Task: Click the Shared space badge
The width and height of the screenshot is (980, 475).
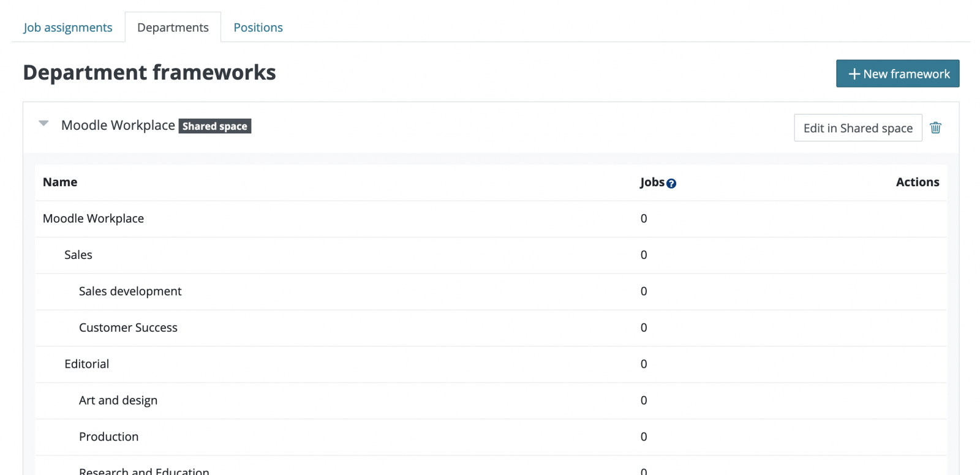Action: tap(215, 126)
